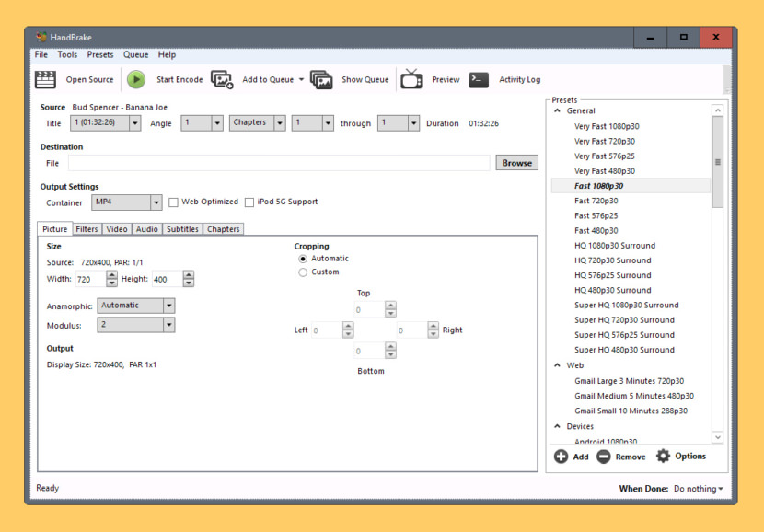Image resolution: width=764 pixels, height=532 pixels.
Task: Enable the Web Optimized checkbox
Action: (173, 202)
